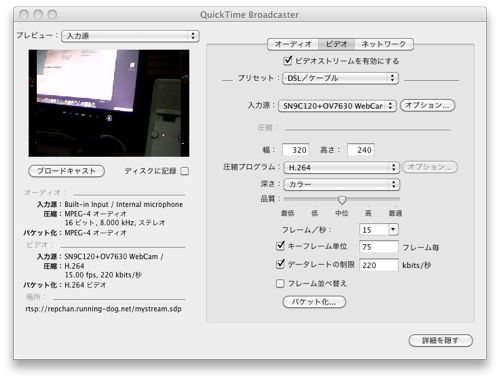
Task: Click the 幅 field showing 320
Action: coord(296,150)
